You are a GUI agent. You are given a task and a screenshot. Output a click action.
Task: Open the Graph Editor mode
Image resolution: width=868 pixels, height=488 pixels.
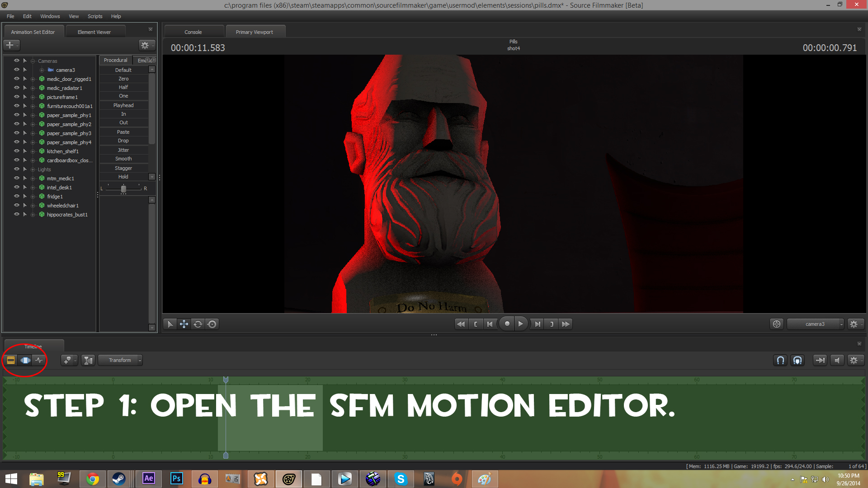[39, 360]
